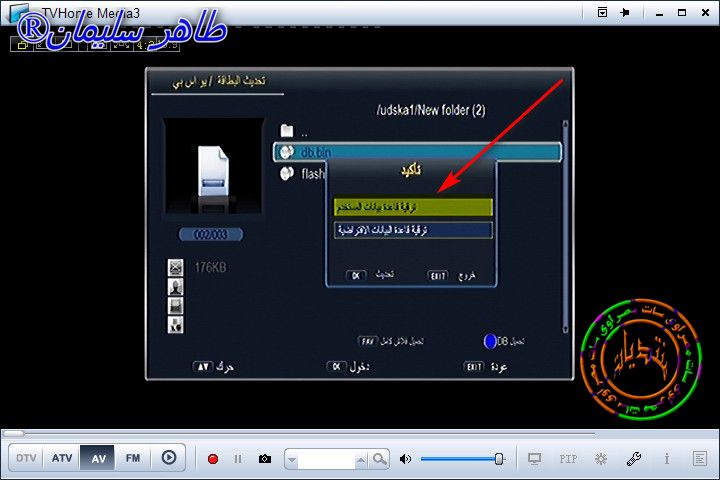Click the brightness/color adjust sun icon
Viewport: 720px width, 480px height.
pyautogui.click(x=600, y=459)
